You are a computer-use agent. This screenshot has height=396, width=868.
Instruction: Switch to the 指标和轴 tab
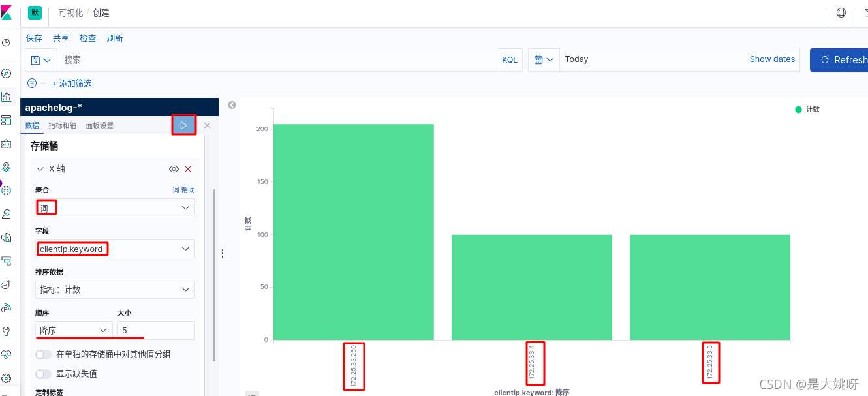point(62,125)
